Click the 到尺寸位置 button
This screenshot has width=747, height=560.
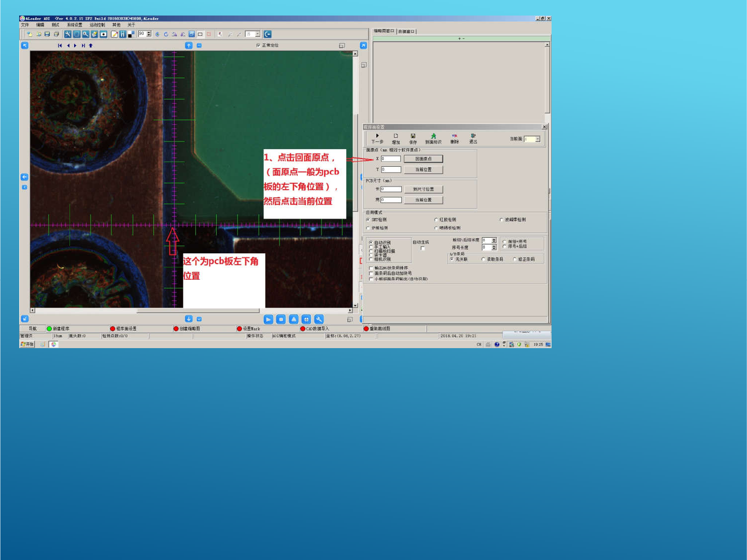[x=423, y=190]
